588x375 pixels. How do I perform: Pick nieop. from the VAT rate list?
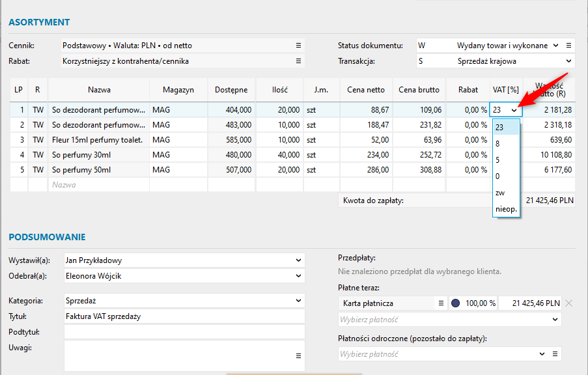click(x=505, y=209)
